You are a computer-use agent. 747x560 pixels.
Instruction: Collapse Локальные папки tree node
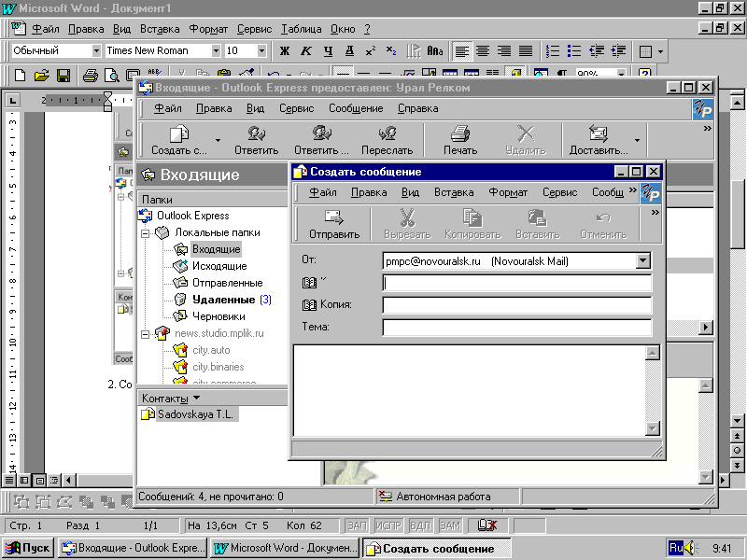[x=146, y=233]
